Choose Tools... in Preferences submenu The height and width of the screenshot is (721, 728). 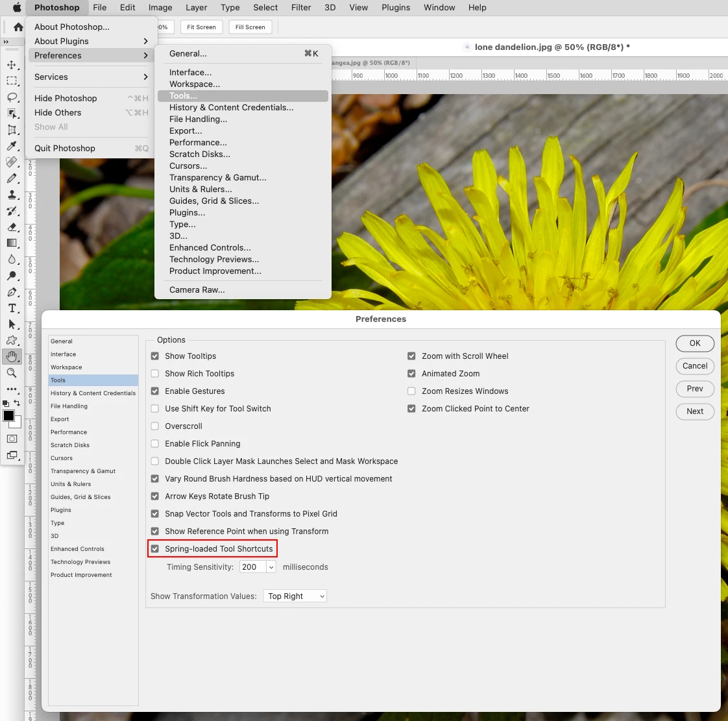click(x=243, y=96)
